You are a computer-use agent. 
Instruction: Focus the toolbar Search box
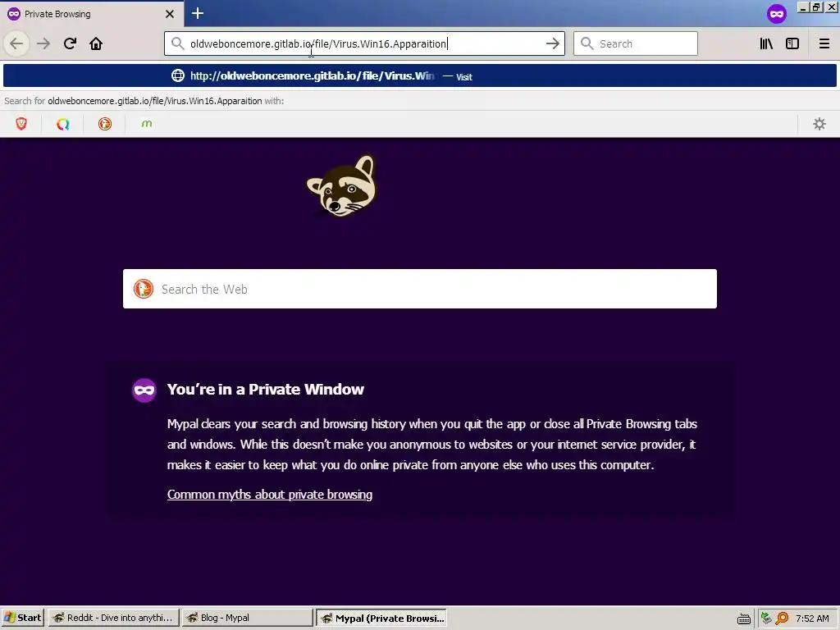(636, 43)
